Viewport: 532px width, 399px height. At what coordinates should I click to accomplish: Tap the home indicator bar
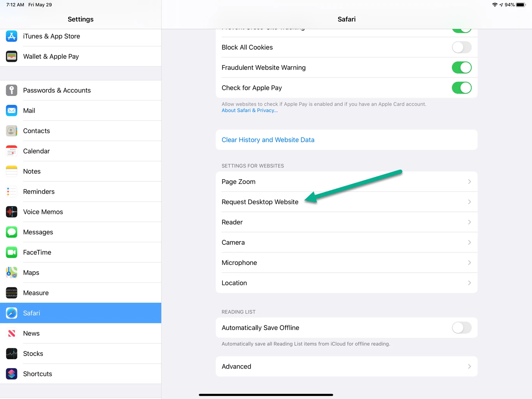point(266,395)
